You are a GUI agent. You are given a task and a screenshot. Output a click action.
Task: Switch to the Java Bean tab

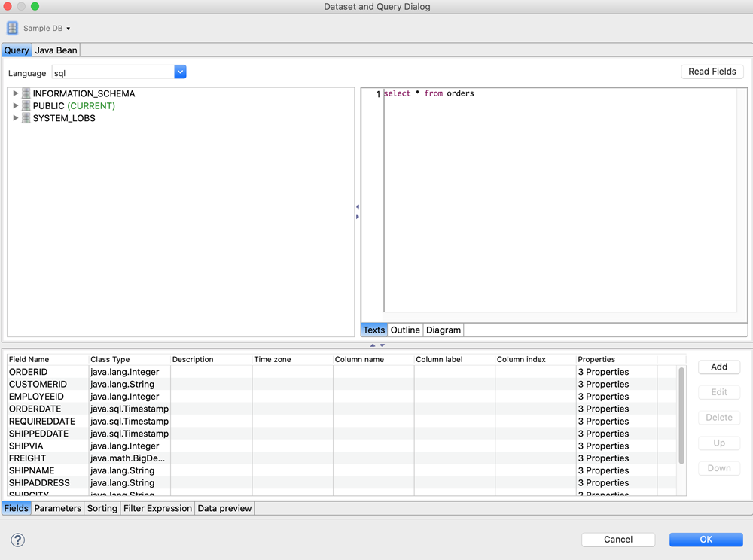coord(56,50)
